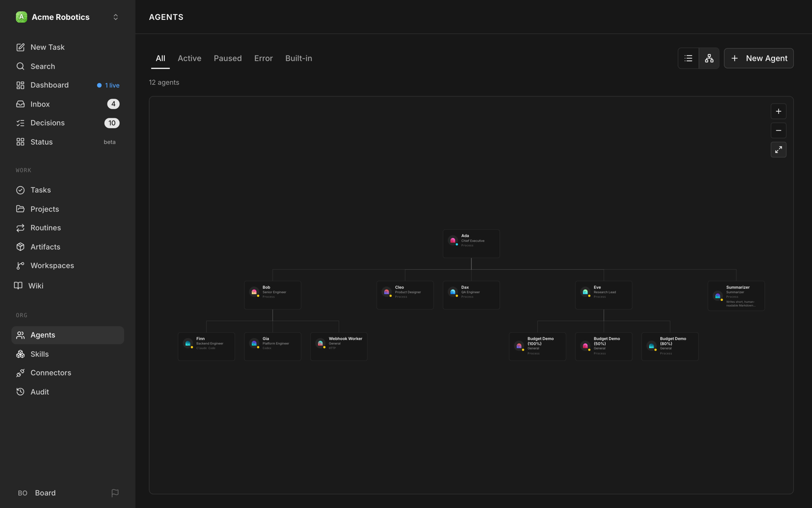Create a New Agent
This screenshot has height=508, width=812.
tap(759, 58)
